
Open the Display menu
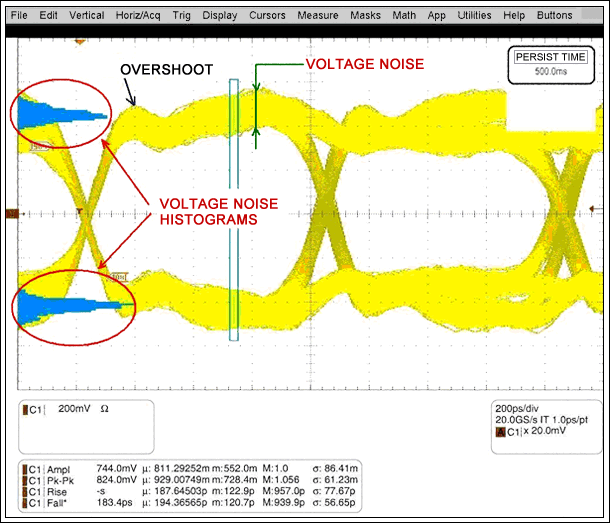pyautogui.click(x=220, y=16)
